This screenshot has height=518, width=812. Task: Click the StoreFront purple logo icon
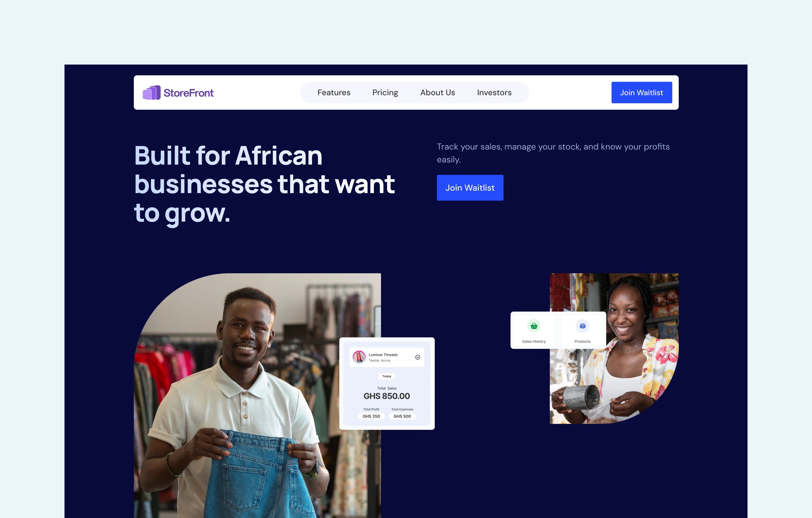pos(151,93)
